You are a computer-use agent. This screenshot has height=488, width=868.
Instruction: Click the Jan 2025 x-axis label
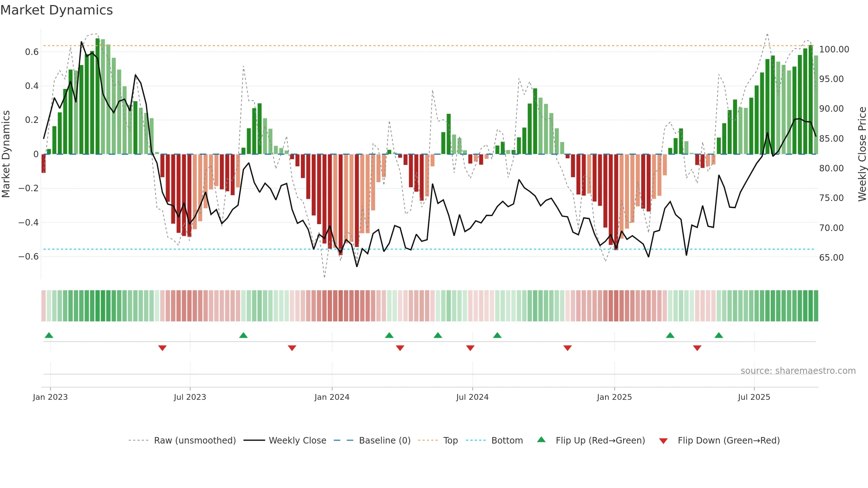click(x=614, y=397)
